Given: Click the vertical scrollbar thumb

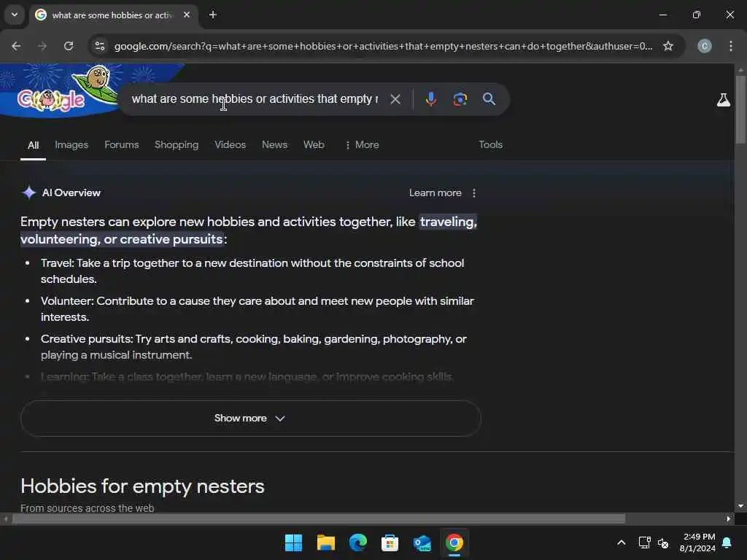Looking at the screenshot, I should click(x=740, y=109).
